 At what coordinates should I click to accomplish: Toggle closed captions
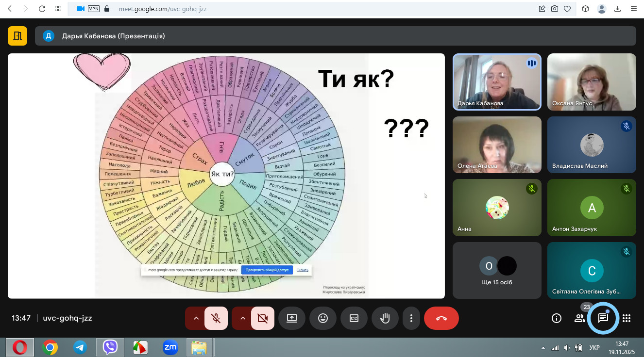click(354, 318)
